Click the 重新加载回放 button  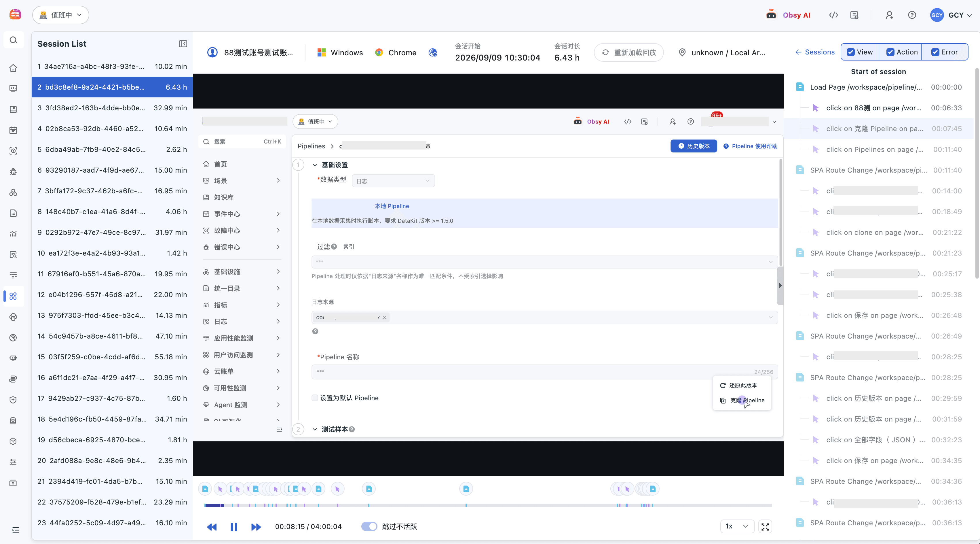click(x=628, y=52)
